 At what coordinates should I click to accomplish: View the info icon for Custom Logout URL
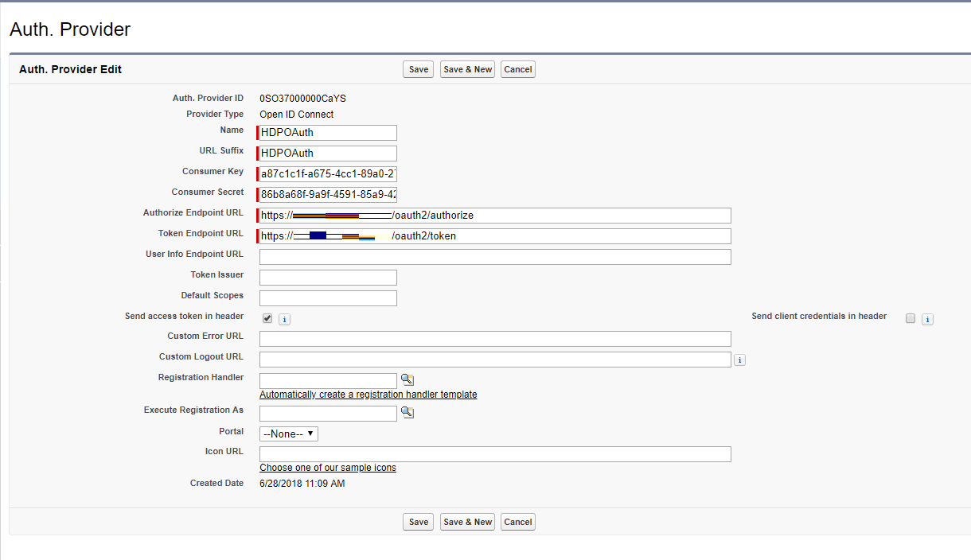(739, 360)
